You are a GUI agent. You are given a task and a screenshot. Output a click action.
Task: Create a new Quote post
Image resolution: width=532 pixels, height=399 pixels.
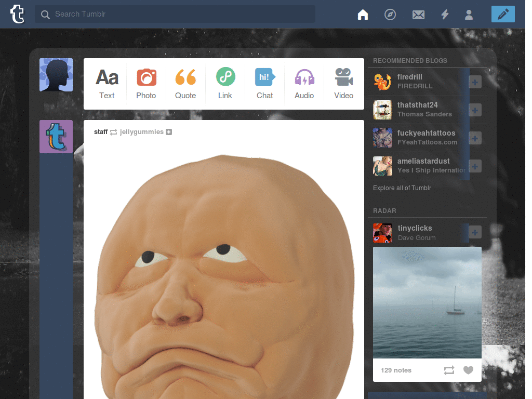click(185, 84)
